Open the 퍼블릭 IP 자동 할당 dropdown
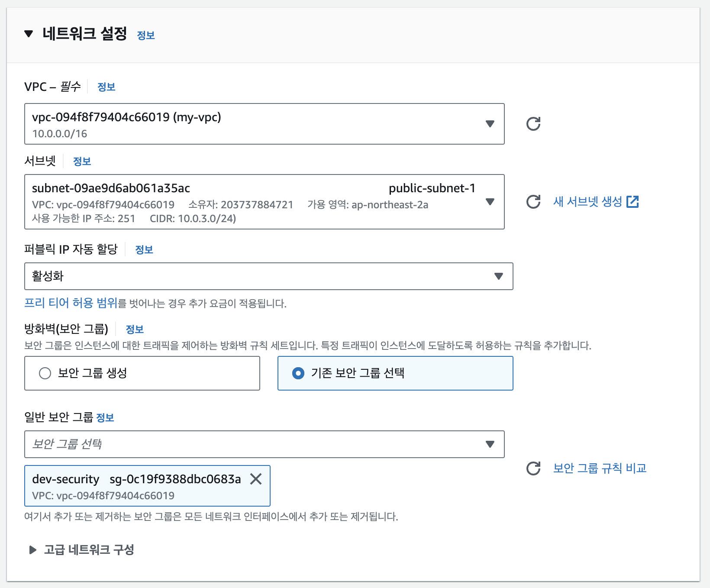The height and width of the screenshot is (588, 710). 499,276
